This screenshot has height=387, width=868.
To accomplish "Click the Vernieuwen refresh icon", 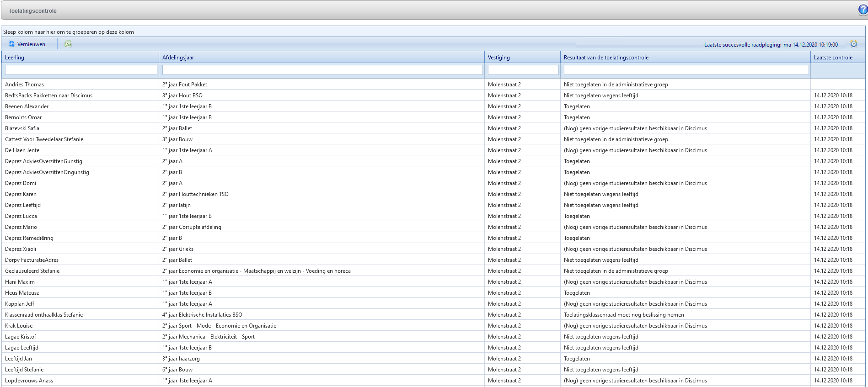I will point(11,44).
